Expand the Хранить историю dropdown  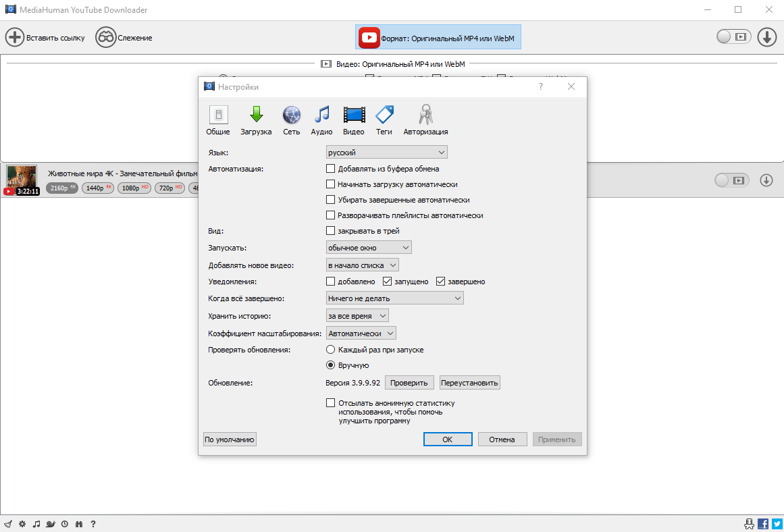pyautogui.click(x=357, y=315)
